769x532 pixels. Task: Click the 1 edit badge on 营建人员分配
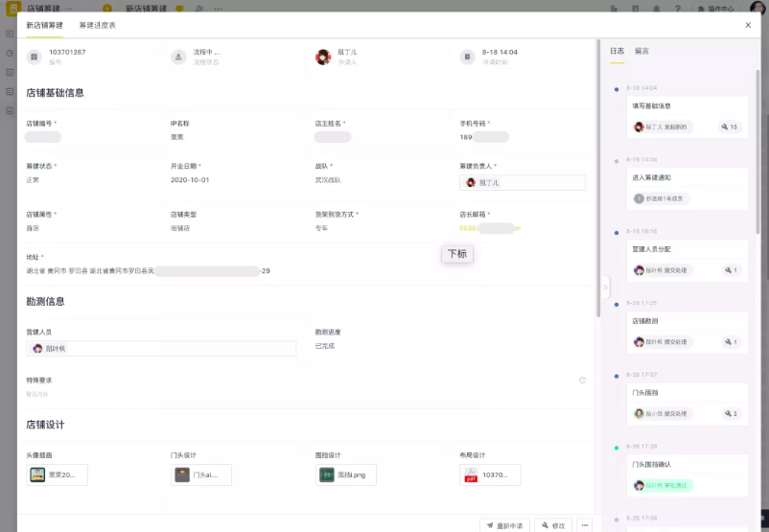(x=731, y=270)
